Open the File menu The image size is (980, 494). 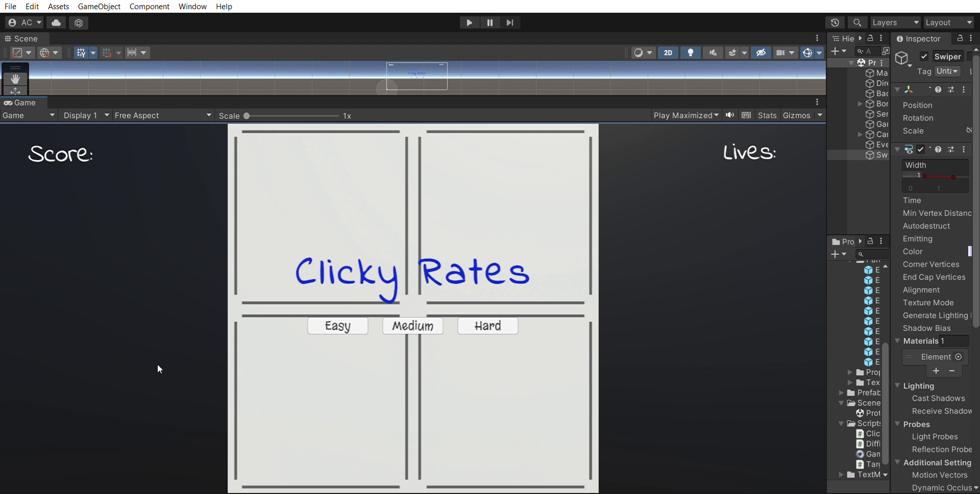[10, 7]
